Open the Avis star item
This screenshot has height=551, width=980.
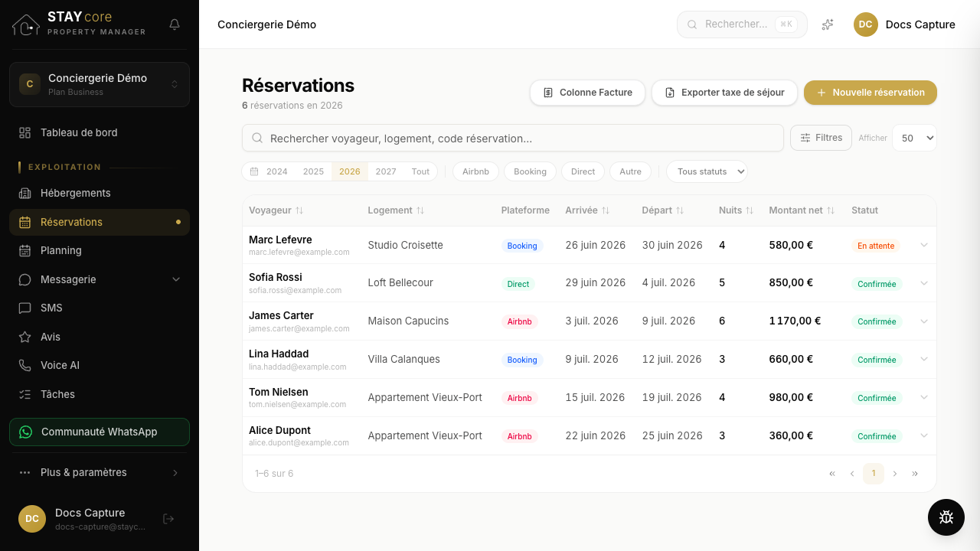click(100, 337)
